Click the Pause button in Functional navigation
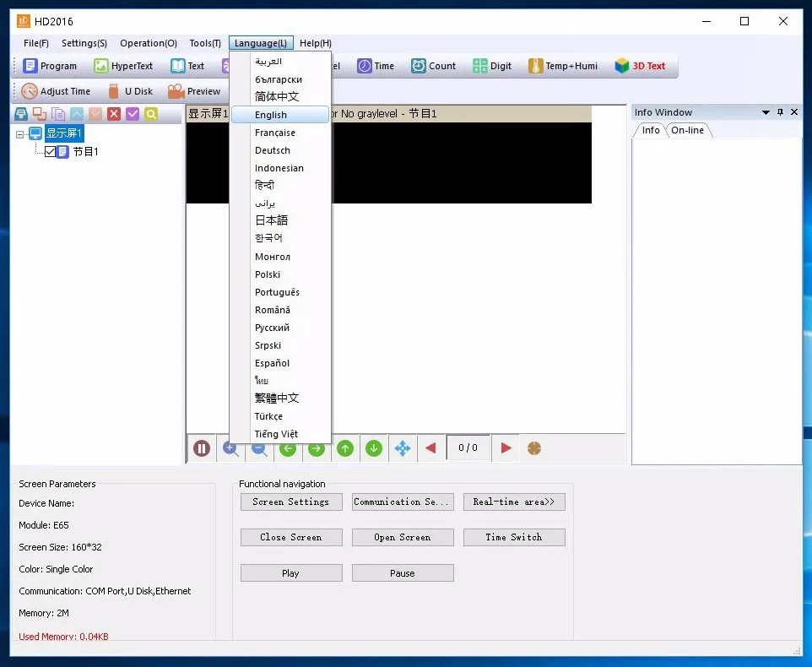Viewport: 812px width, 667px height. point(403,573)
